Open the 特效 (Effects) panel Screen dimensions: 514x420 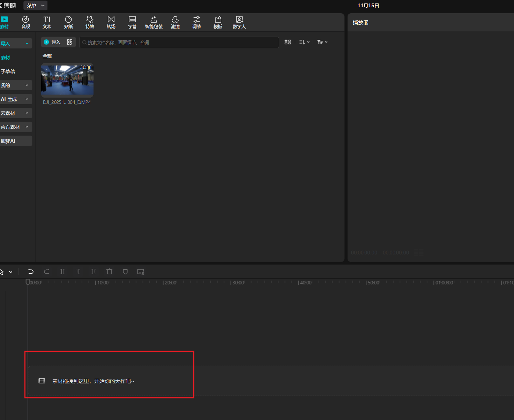[90, 22]
